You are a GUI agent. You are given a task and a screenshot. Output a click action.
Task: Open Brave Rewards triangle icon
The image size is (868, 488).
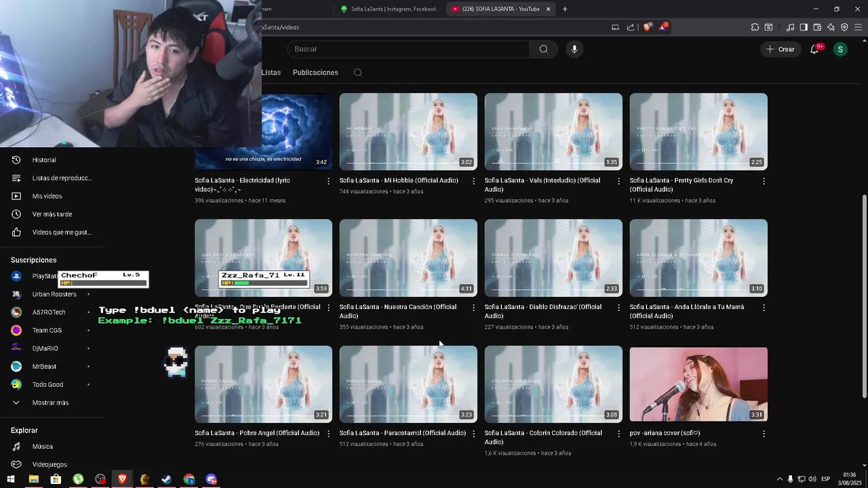663,27
